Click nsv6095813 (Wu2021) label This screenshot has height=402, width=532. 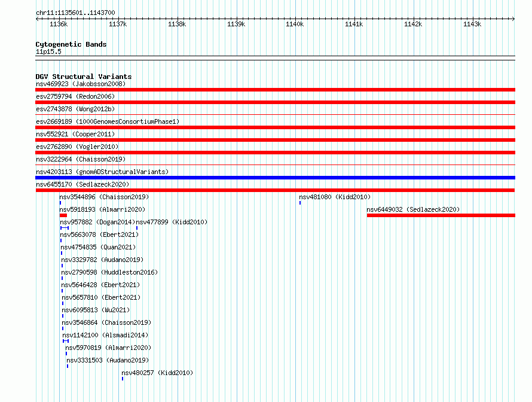click(x=96, y=310)
